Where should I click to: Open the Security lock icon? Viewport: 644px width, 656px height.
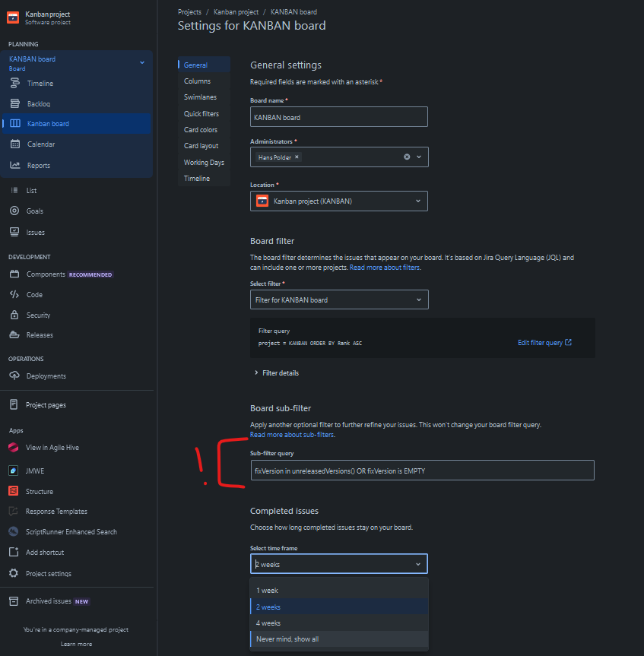point(14,315)
